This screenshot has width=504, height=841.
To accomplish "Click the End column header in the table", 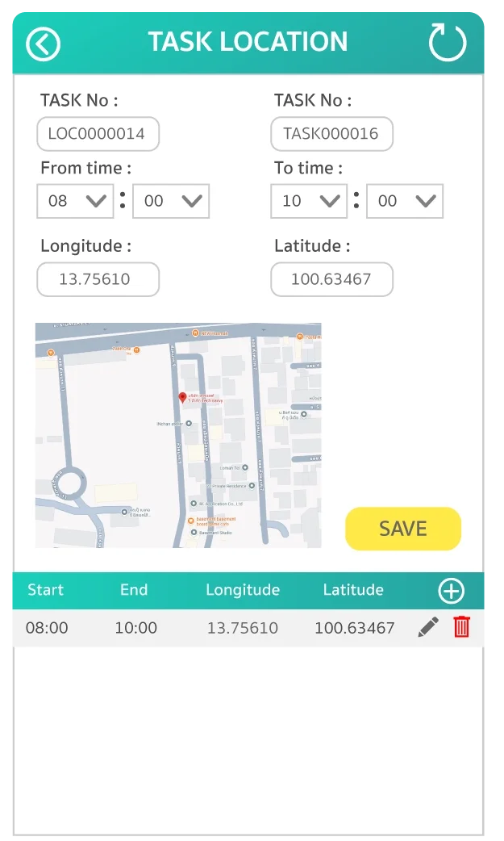I will pyautogui.click(x=134, y=590).
